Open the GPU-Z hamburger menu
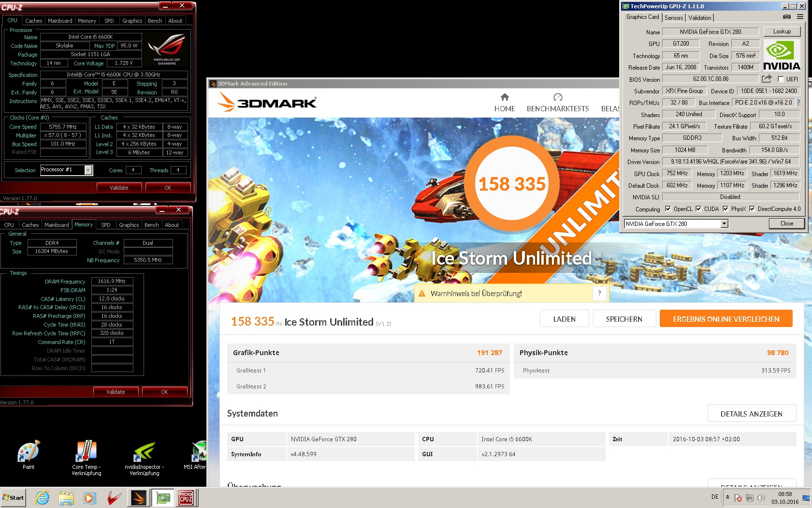The image size is (812, 508). [x=800, y=17]
